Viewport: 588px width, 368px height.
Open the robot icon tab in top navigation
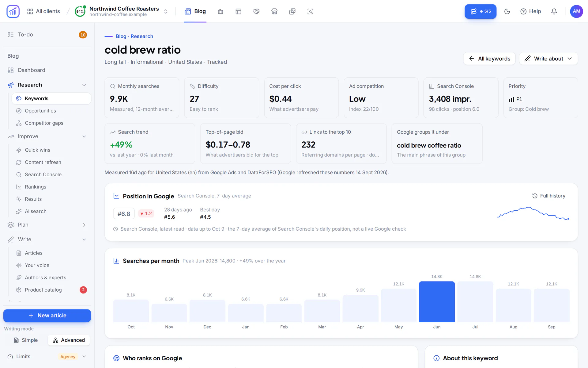221,11
